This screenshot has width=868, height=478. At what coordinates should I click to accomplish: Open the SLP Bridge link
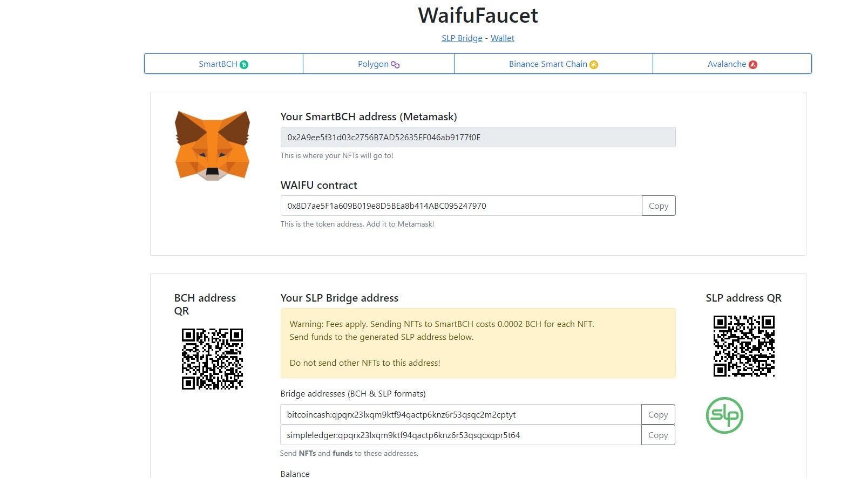pos(462,38)
